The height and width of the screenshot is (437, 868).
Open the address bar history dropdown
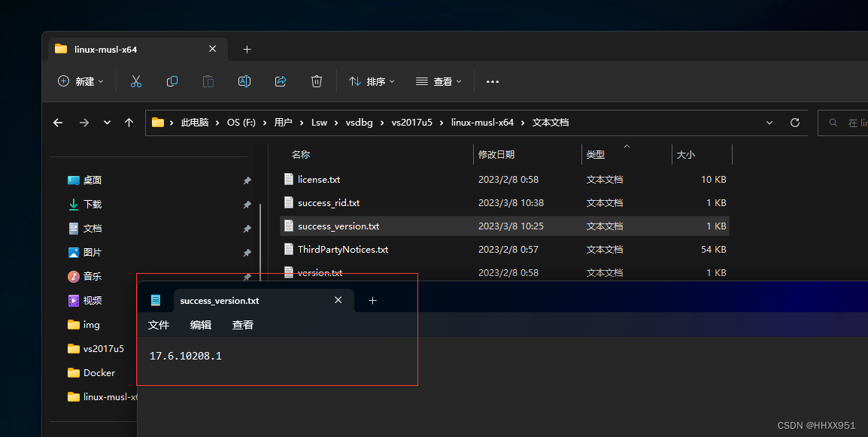click(769, 122)
